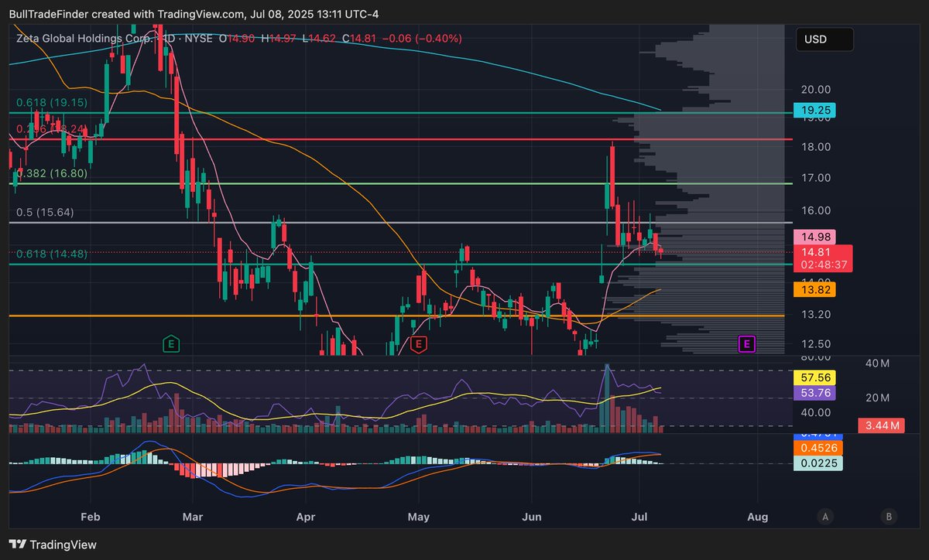
Task: Click the 18.00 price axis label
Action: point(817,147)
